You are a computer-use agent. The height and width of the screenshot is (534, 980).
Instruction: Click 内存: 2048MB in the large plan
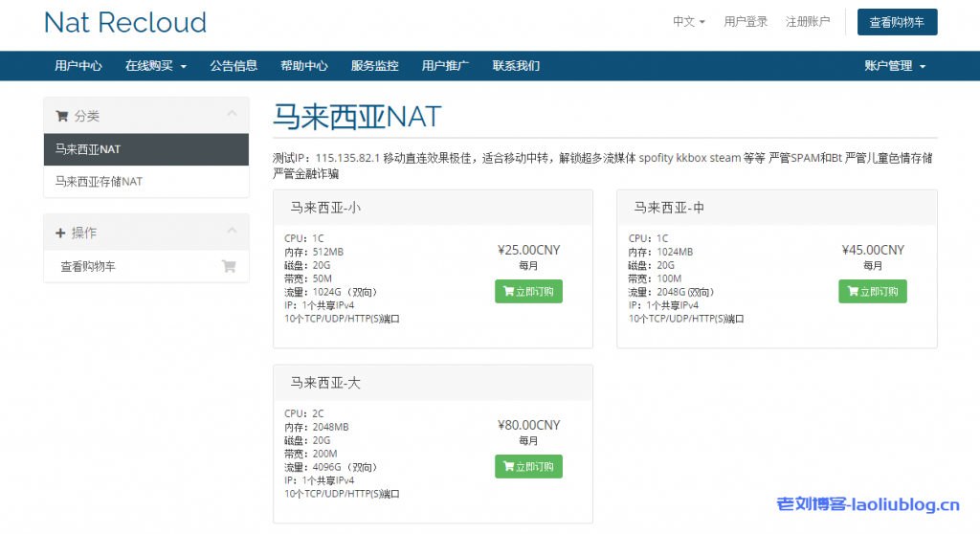click(x=316, y=427)
